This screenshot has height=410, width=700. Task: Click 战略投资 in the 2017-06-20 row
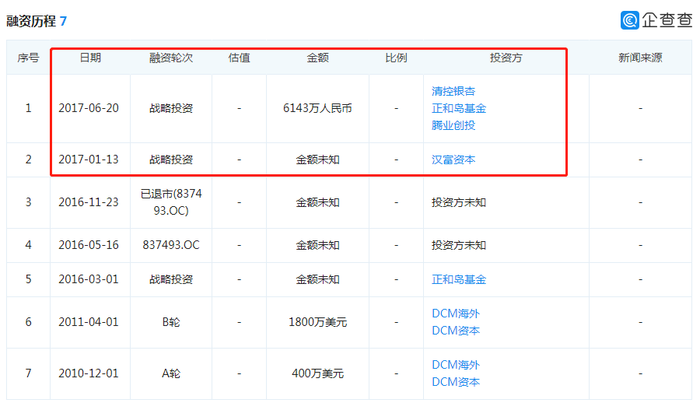tap(171, 108)
